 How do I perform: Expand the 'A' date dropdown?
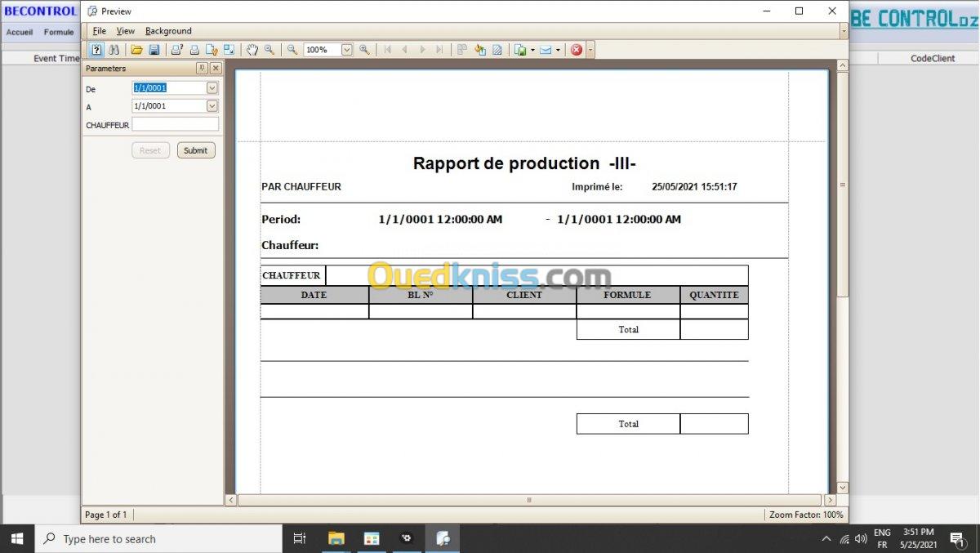click(212, 106)
